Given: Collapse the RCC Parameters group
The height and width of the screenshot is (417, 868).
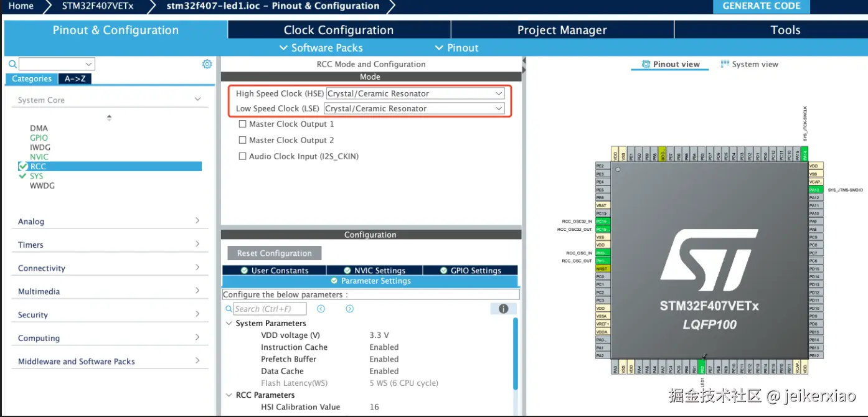Looking at the screenshot, I should pos(227,395).
